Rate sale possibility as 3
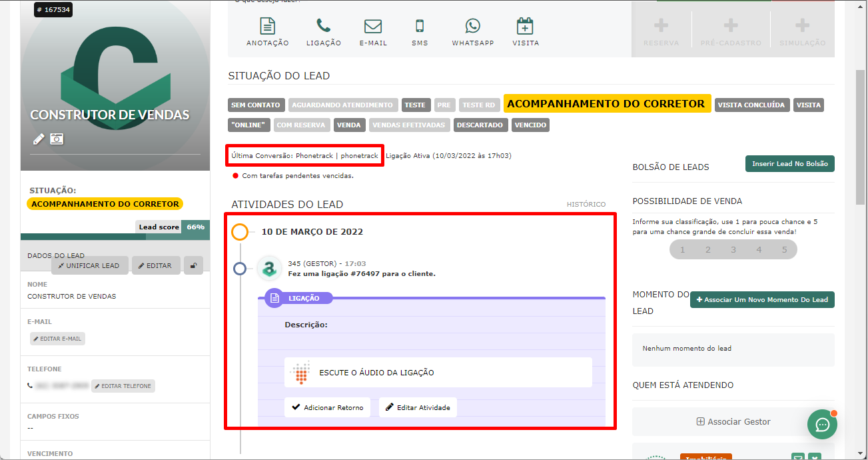The width and height of the screenshot is (868, 460). click(x=733, y=249)
